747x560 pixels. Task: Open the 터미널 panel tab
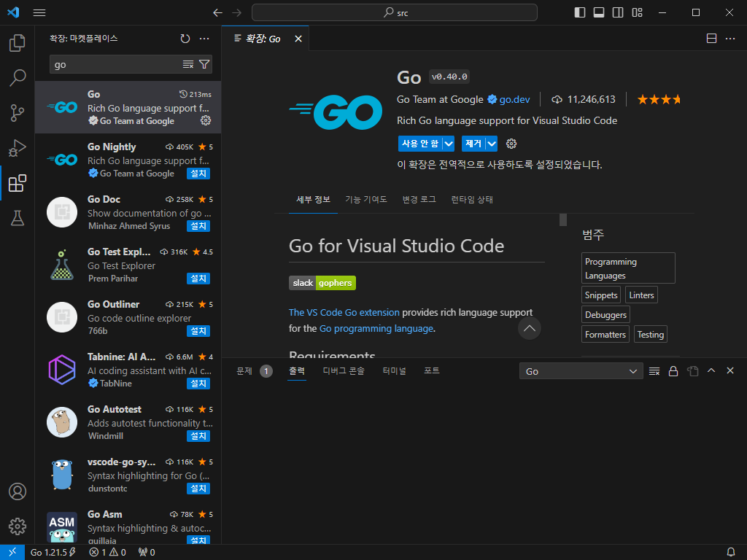click(394, 371)
